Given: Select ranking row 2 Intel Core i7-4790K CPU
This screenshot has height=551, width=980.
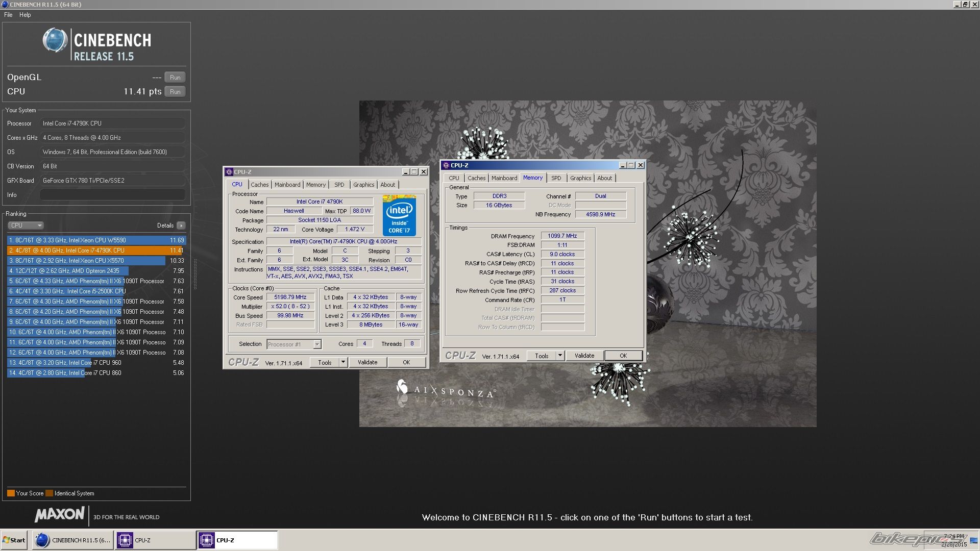Looking at the screenshot, I should click(x=96, y=251).
